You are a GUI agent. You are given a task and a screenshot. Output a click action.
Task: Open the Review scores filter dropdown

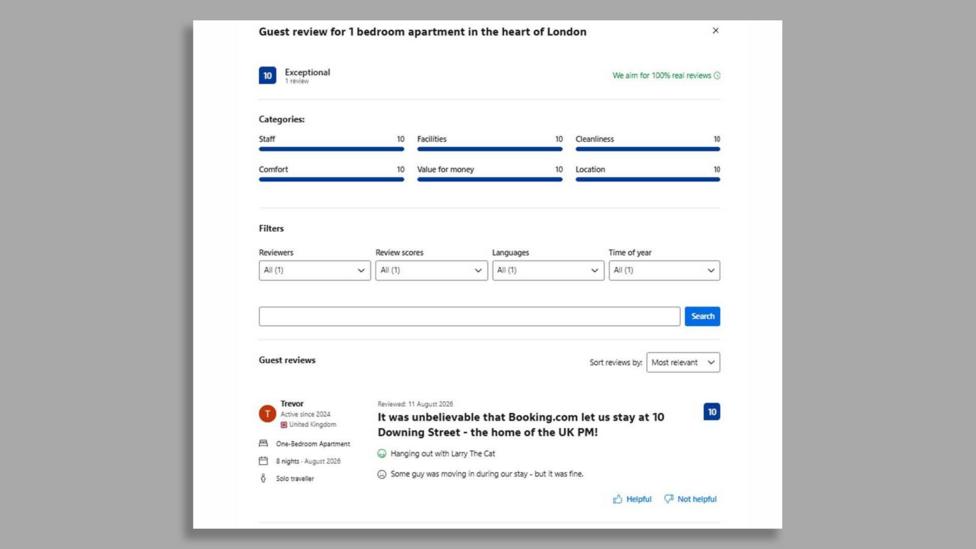click(431, 270)
